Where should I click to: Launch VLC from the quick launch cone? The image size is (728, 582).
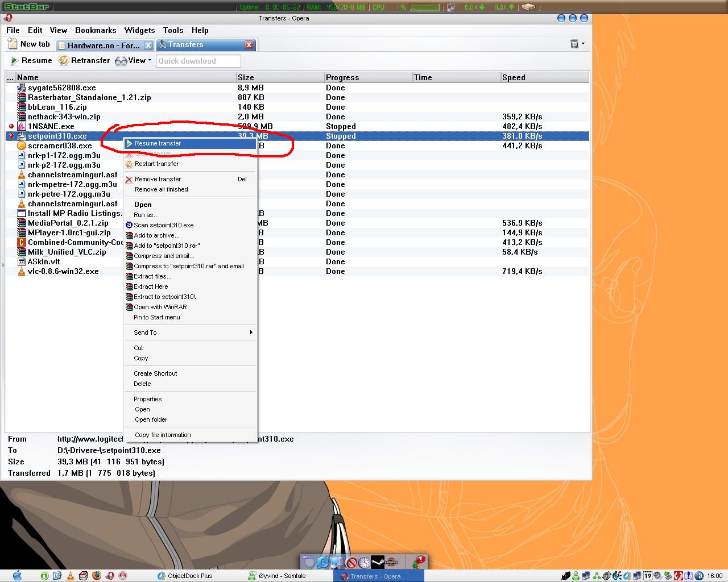pos(70,576)
